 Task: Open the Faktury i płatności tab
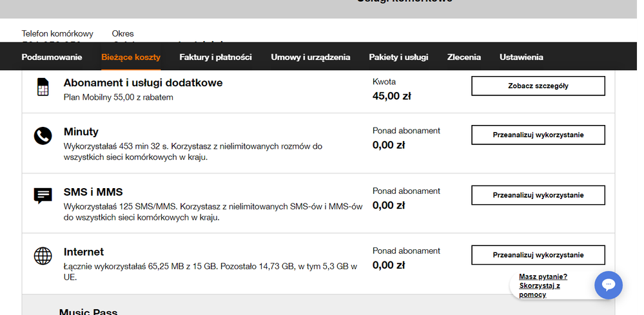[215, 57]
